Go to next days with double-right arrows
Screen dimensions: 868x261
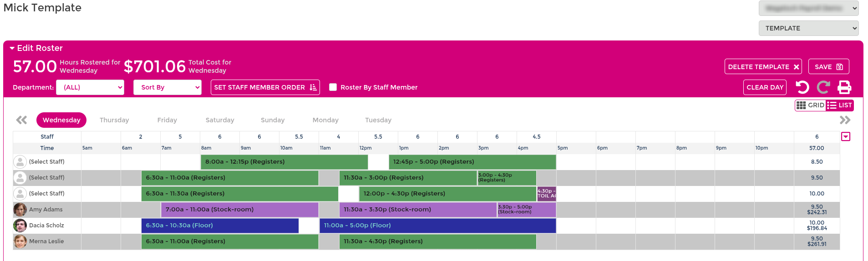point(845,120)
